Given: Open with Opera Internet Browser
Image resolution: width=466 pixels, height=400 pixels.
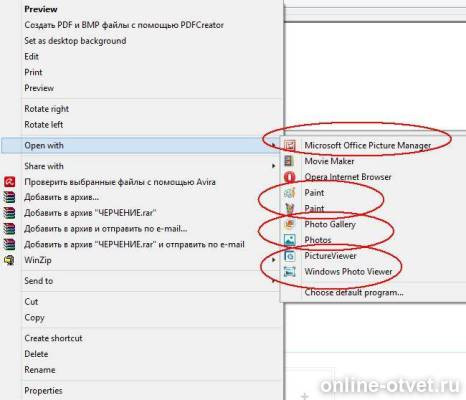Looking at the screenshot, I should [348, 177].
